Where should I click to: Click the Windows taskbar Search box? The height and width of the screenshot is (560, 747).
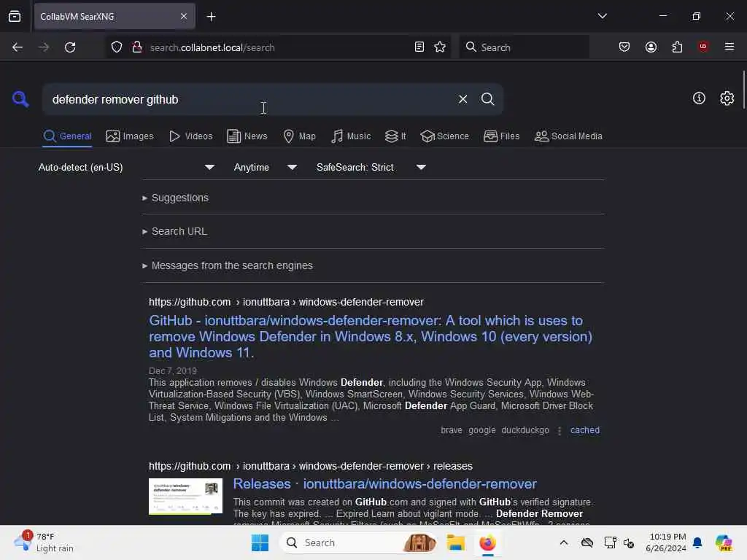[358, 542]
